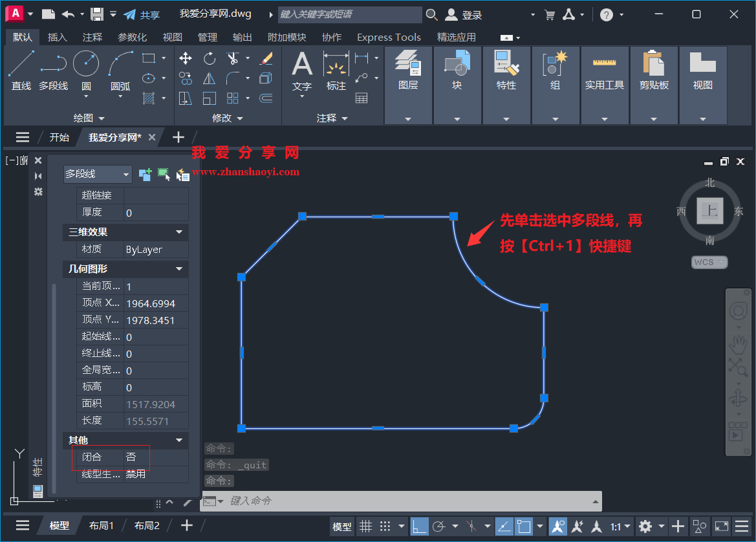
Task: Open the Express Tools ribbon tab
Action: click(388, 37)
